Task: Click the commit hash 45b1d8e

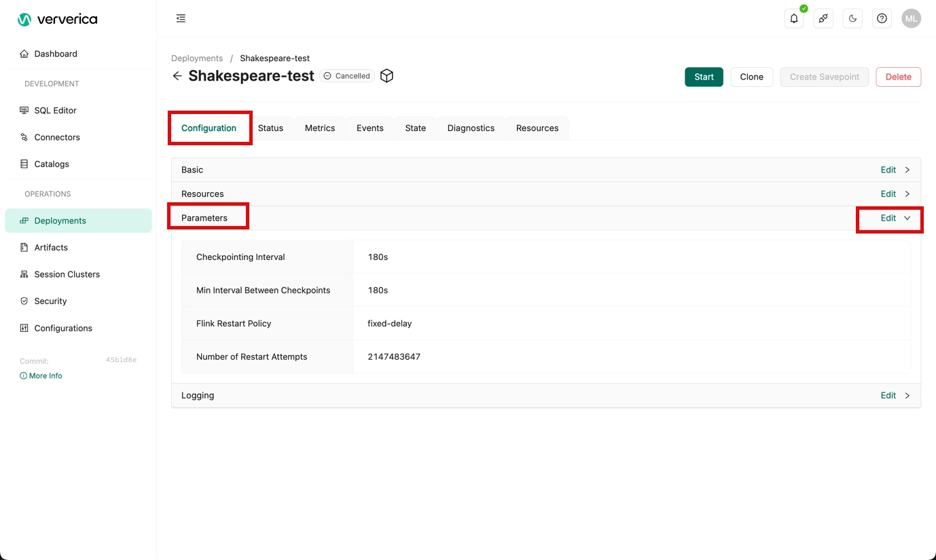Action: tap(121, 360)
